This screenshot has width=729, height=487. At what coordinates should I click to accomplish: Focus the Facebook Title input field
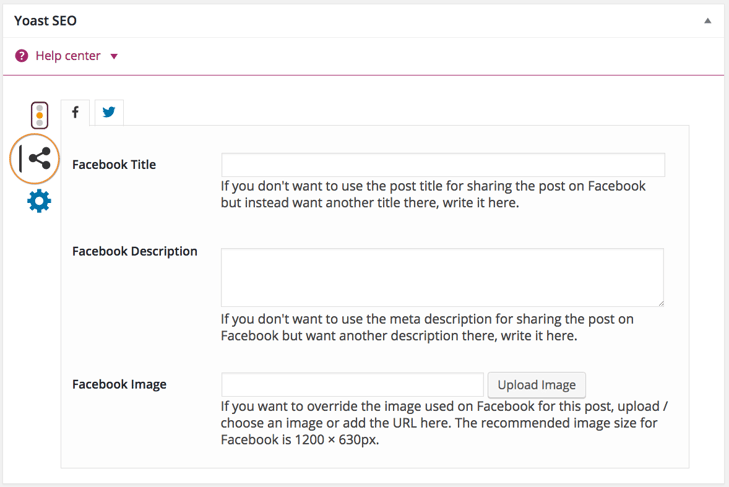click(442, 165)
